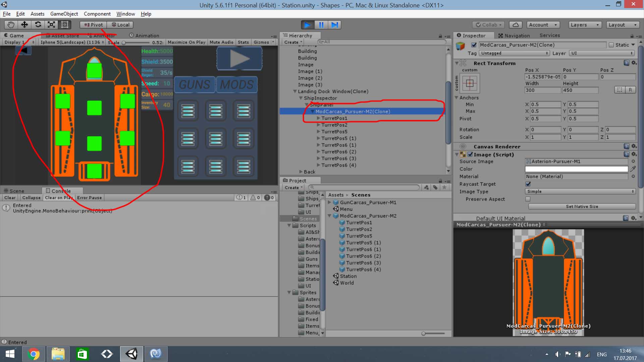The width and height of the screenshot is (644, 362).
Task: Toggle Static checkbox for ModCarcas_Pursuer-M2
Action: click(x=611, y=45)
